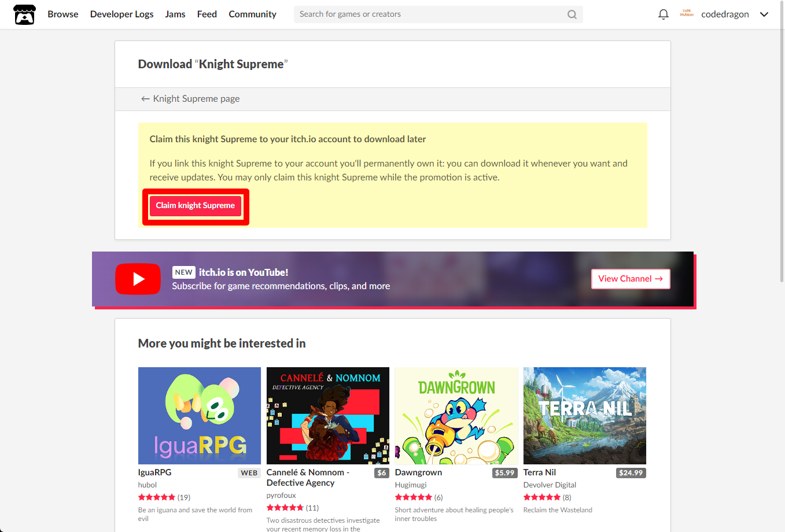The height and width of the screenshot is (532, 785).
Task: Click Dawngrown star rating (6)
Action: tap(419, 497)
